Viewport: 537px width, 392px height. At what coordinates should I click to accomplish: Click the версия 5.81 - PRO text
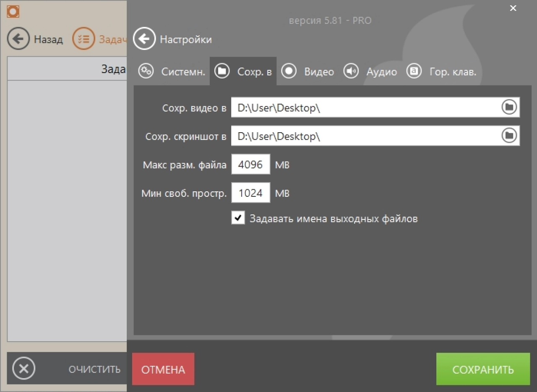330,21
